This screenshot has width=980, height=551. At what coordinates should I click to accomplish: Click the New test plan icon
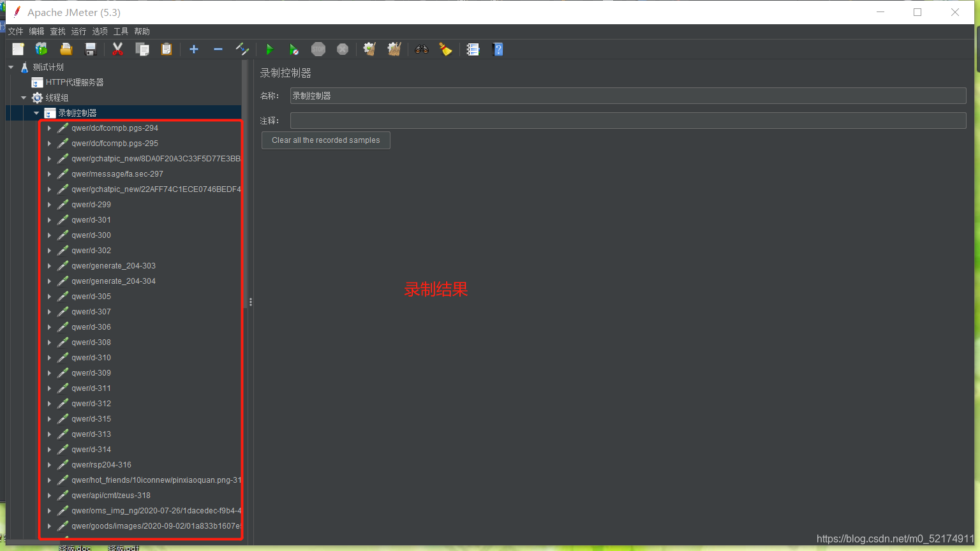18,49
